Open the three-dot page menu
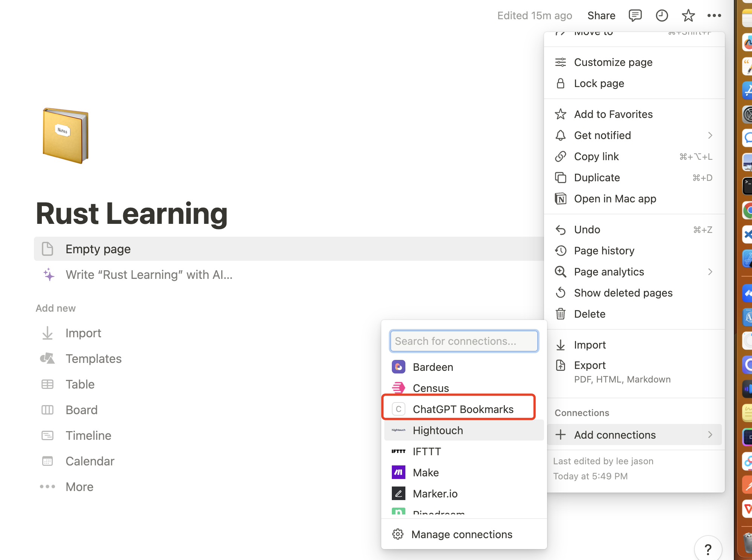 click(x=714, y=15)
